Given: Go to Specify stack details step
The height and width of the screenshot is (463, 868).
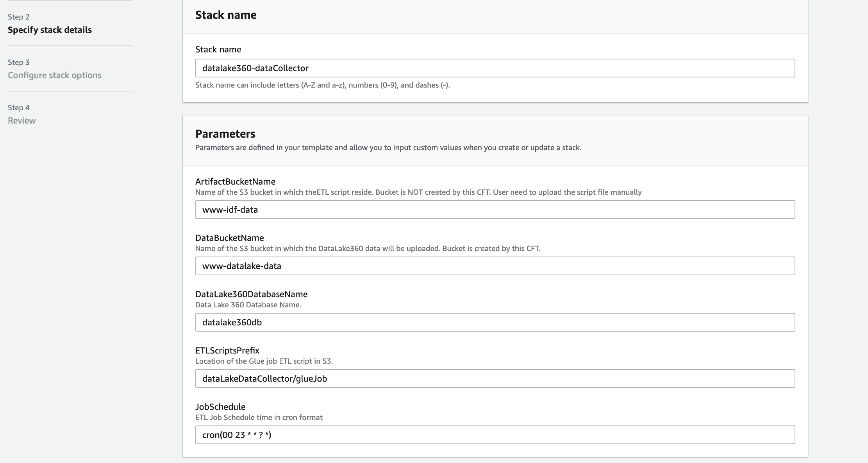Looking at the screenshot, I should [x=50, y=30].
